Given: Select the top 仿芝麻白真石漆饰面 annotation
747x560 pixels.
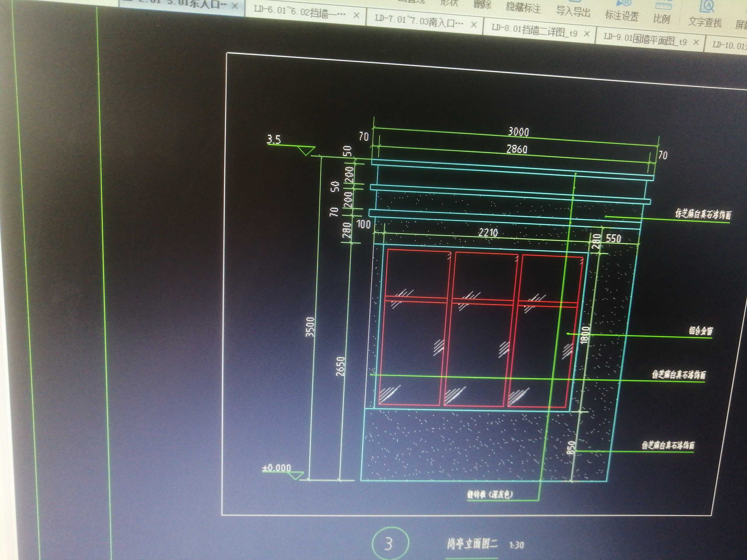Looking at the screenshot, I should pos(704,214).
